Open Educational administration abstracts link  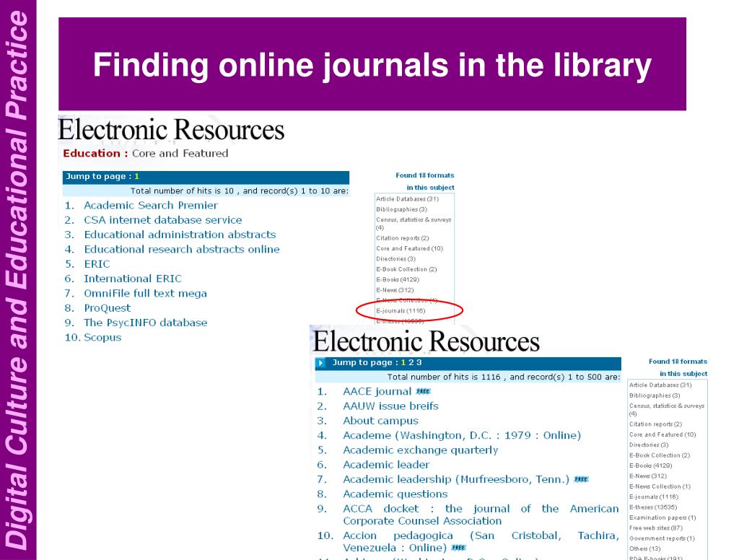tap(180, 235)
